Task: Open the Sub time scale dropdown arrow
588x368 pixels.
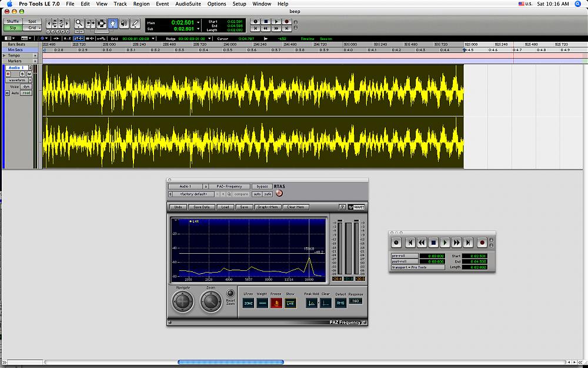Action: pyautogui.click(x=198, y=29)
